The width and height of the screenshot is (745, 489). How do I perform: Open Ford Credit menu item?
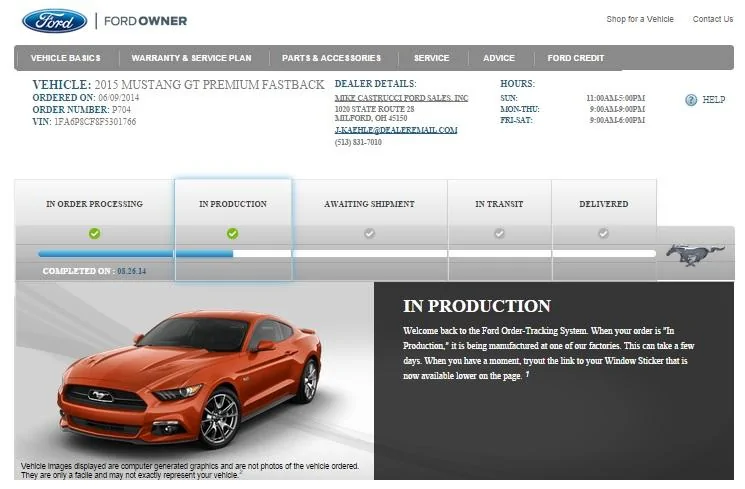point(575,58)
